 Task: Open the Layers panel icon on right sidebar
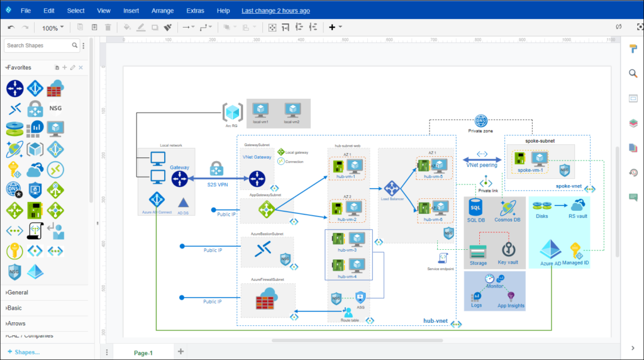tap(633, 123)
